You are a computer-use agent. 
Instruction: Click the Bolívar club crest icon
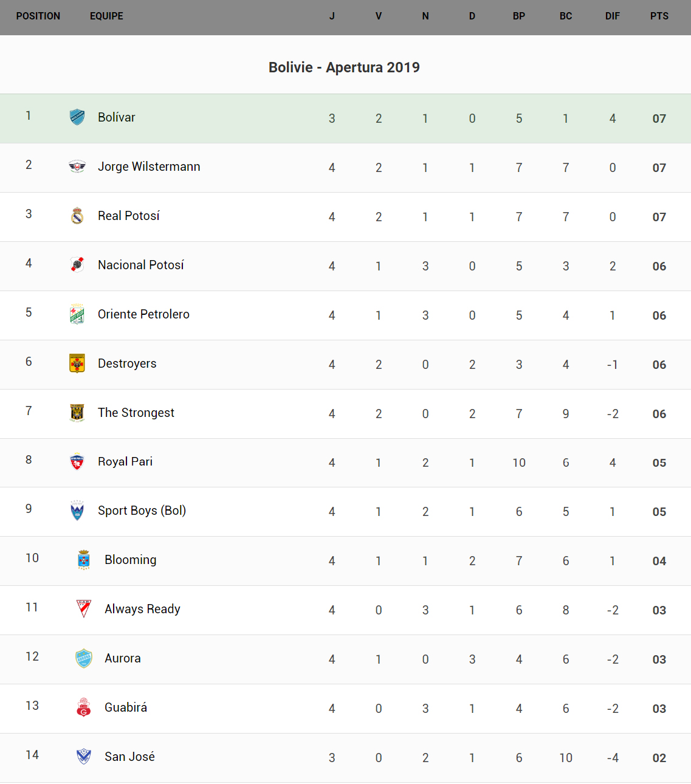[x=77, y=117]
